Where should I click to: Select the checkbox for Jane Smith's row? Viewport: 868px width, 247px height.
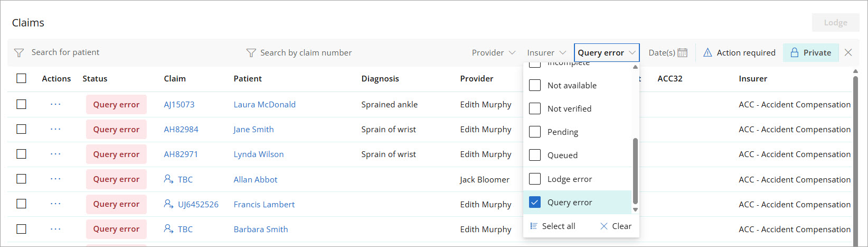pyautogui.click(x=21, y=129)
